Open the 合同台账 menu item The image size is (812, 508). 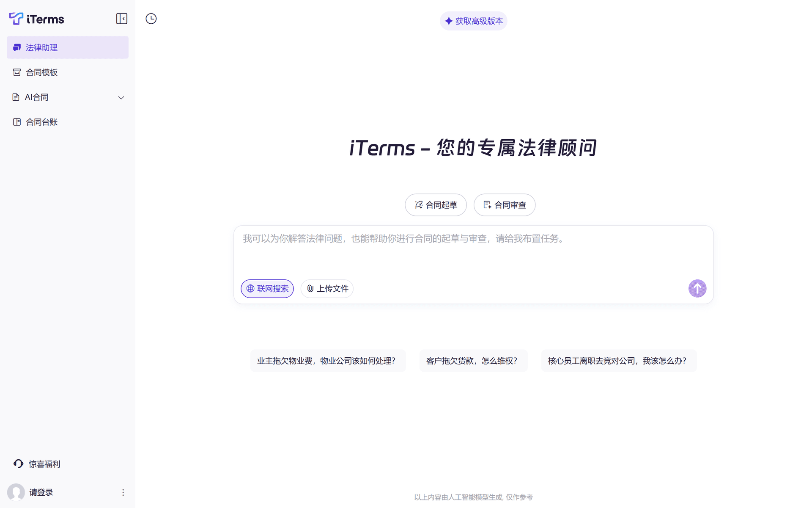click(x=68, y=122)
